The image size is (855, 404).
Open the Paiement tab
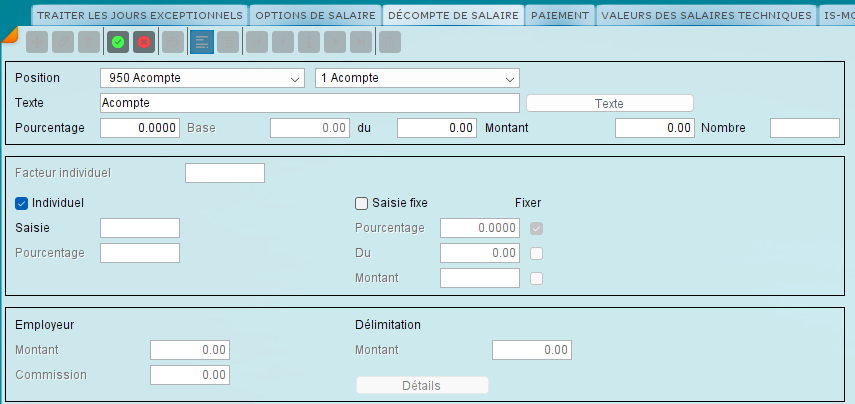tap(560, 15)
